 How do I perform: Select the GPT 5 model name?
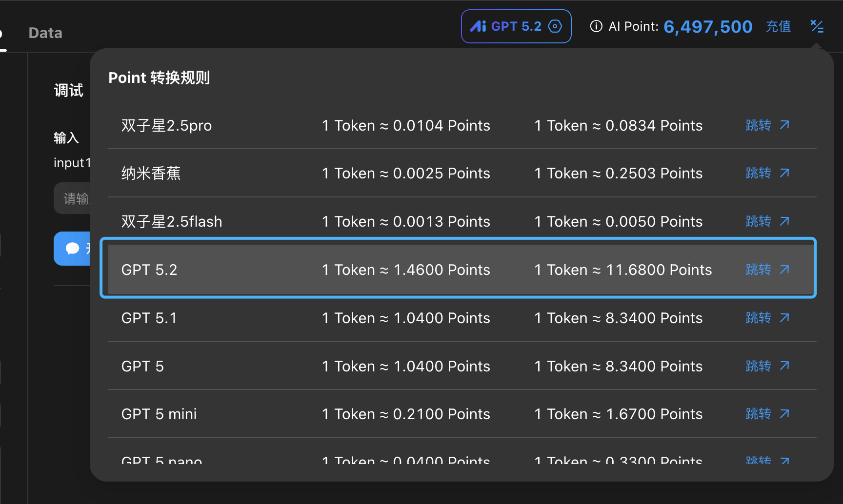(x=142, y=366)
